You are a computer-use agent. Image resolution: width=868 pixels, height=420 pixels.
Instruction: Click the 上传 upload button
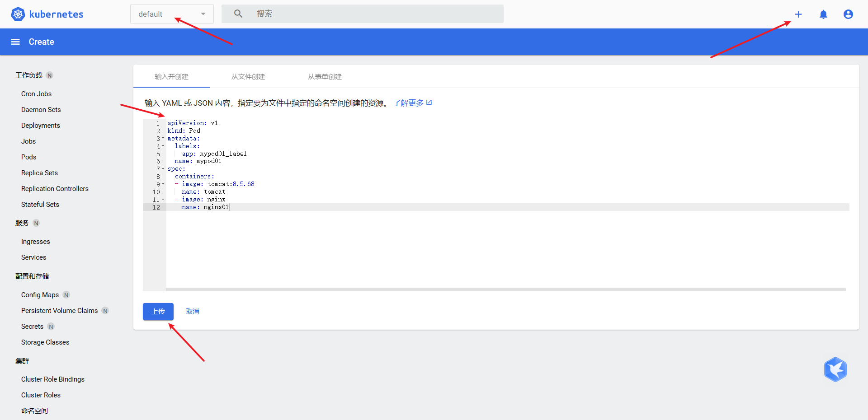158,312
